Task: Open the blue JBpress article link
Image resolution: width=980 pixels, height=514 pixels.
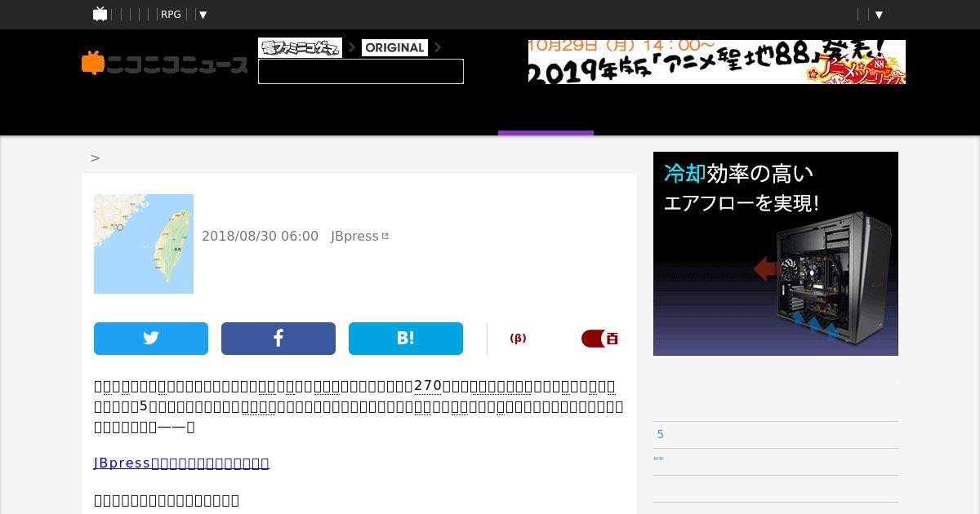Action: tap(181, 463)
